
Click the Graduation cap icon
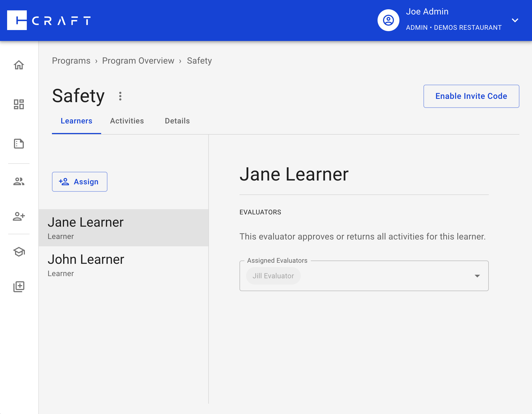coord(19,252)
